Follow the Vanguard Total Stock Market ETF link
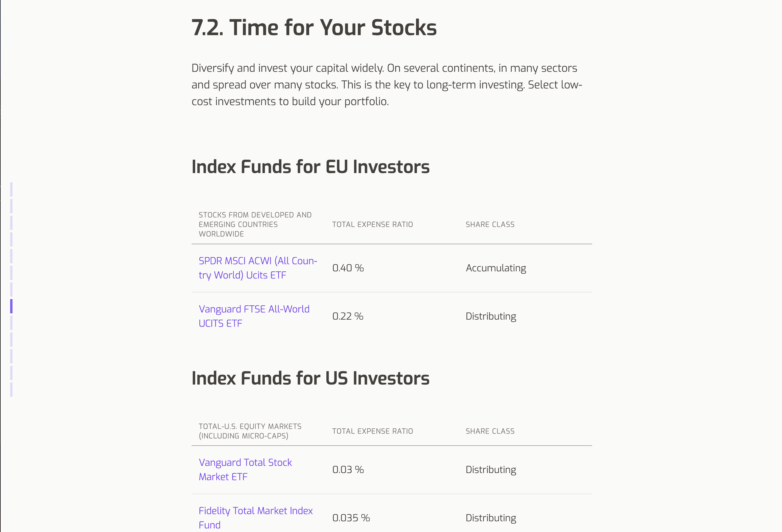782x532 pixels. [245, 469]
